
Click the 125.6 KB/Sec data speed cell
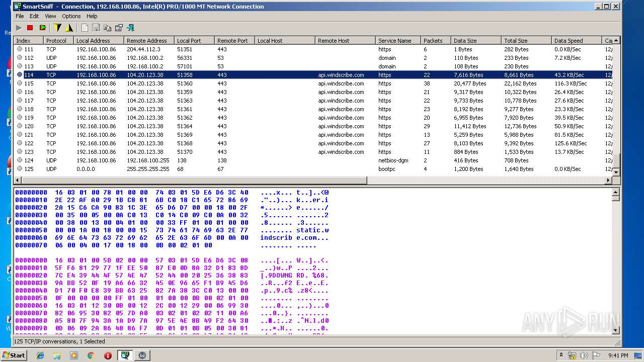571,143
